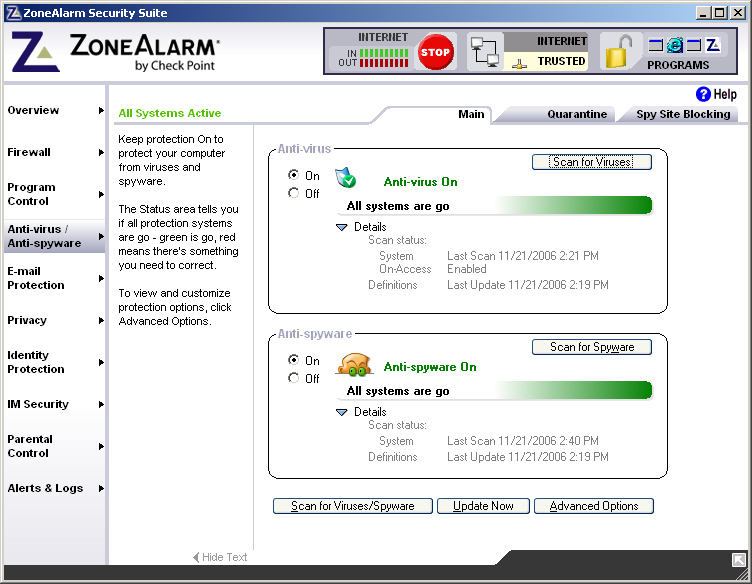Open the Firewall section
The image size is (752, 584).
[x=29, y=152]
